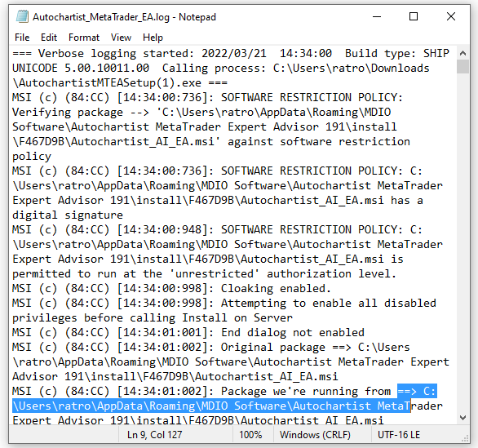Click the scroll down arrow
Screen dimensions: 478x448
463,418
